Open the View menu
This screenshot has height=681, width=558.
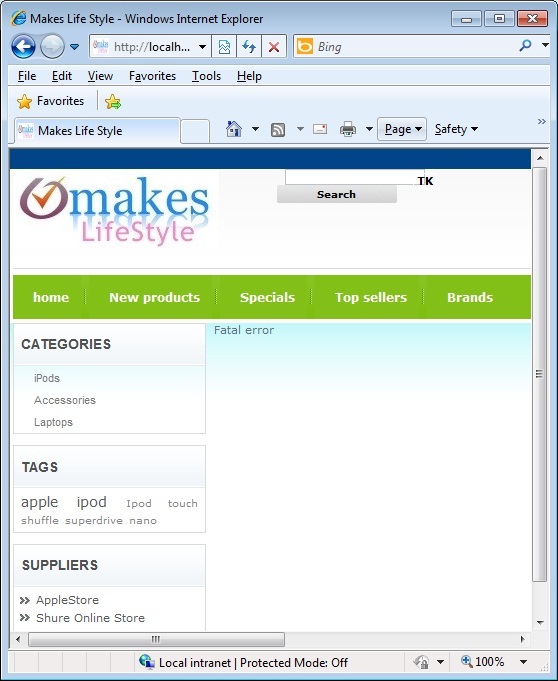[x=100, y=76]
